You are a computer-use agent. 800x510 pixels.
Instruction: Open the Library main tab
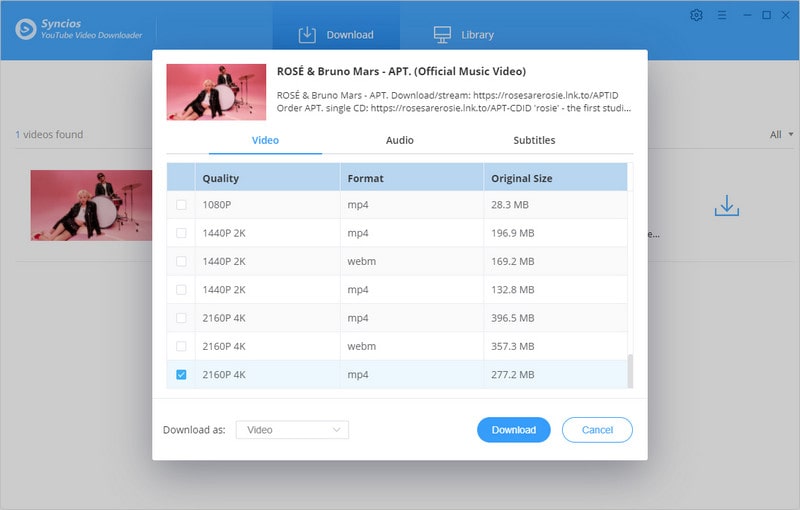click(x=464, y=35)
